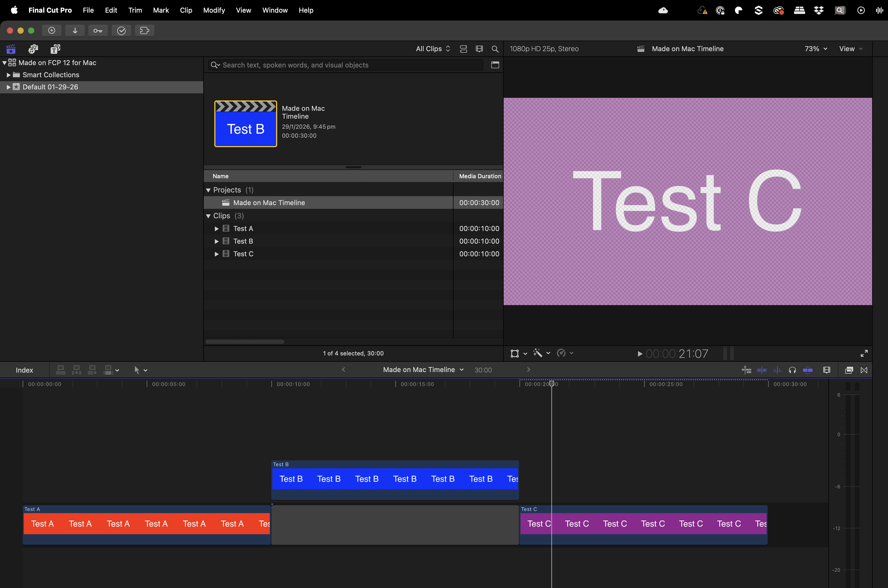Toggle solo headphones button

point(792,370)
